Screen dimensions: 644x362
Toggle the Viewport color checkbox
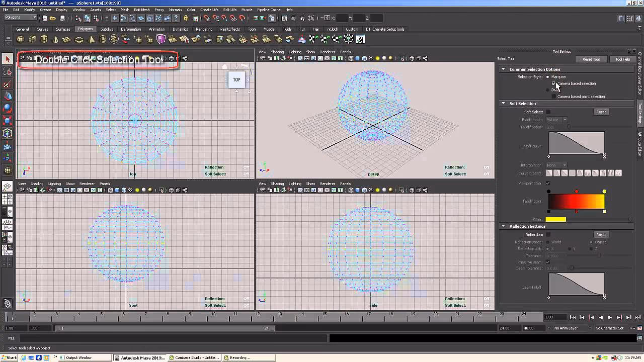(x=548, y=183)
